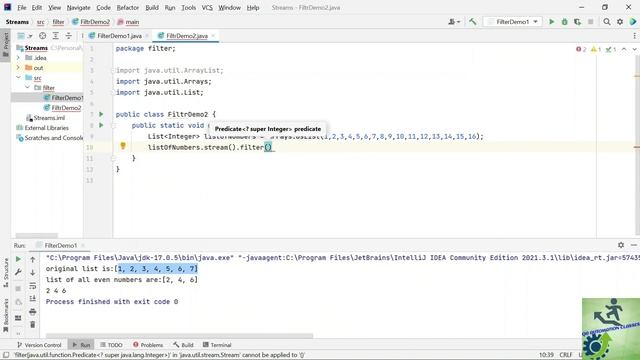This screenshot has width=640, height=360.
Task: Open the FilterDemo1 run configuration dropdown
Action: tap(513, 22)
